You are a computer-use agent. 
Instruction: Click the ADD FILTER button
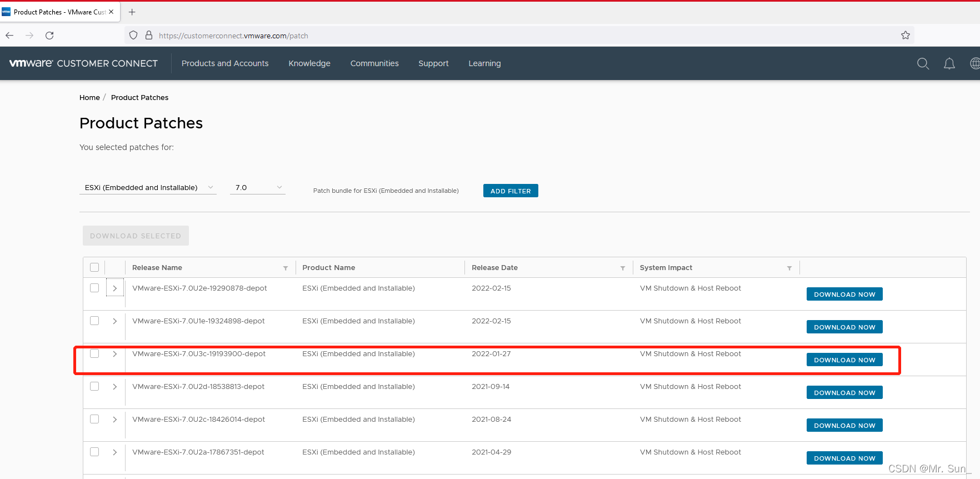coord(511,191)
